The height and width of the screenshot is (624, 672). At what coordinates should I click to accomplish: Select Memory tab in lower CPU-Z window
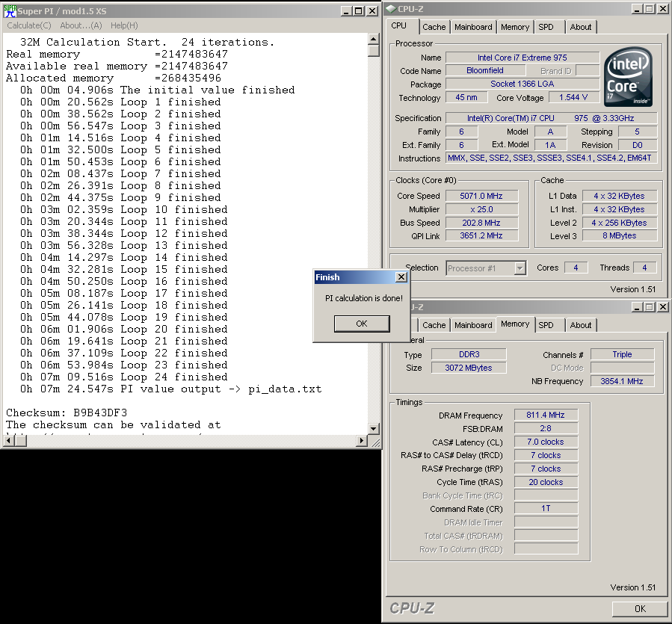pos(515,324)
